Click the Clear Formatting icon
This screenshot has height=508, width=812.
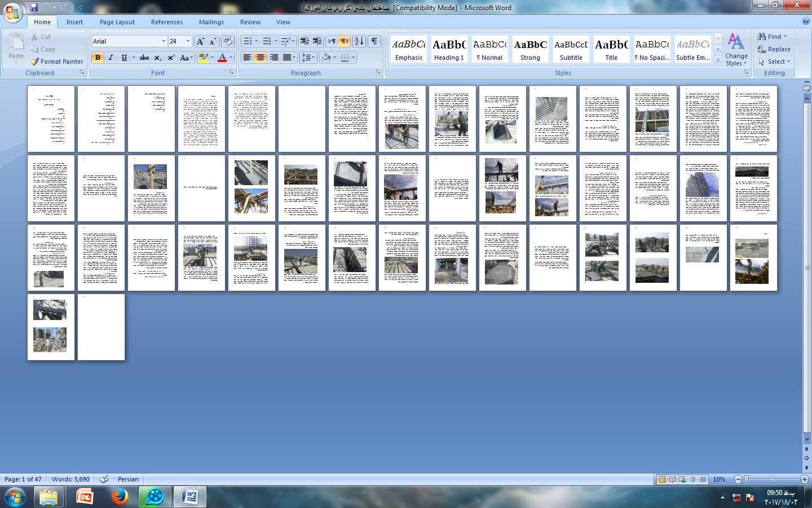pos(228,41)
